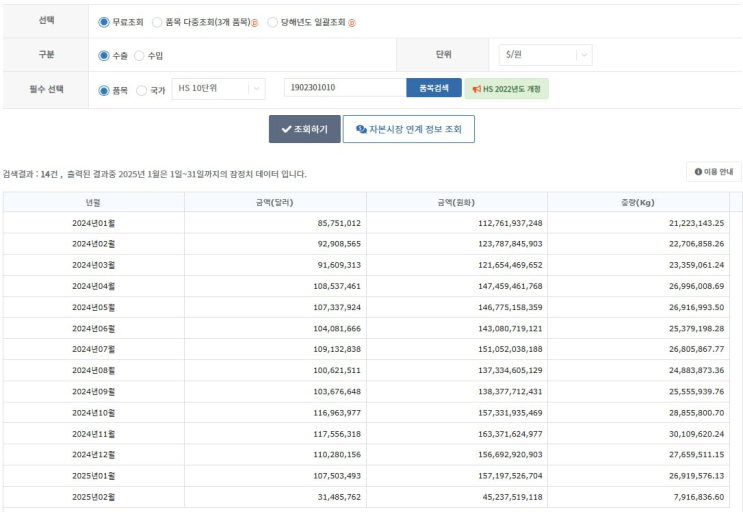The width and height of the screenshot is (743, 512).
Task: Click the premium badge next to 품목 다중조회
Action: coord(254,23)
